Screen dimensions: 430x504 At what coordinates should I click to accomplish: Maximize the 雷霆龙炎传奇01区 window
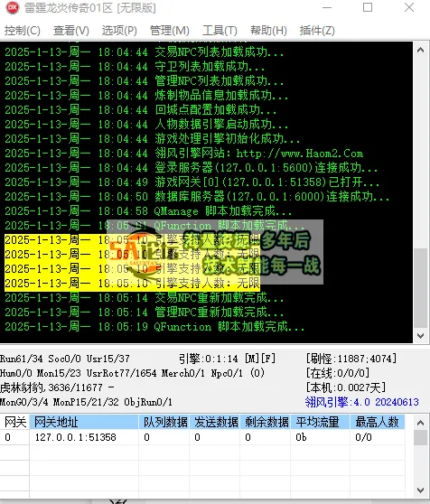tap(368, 7)
